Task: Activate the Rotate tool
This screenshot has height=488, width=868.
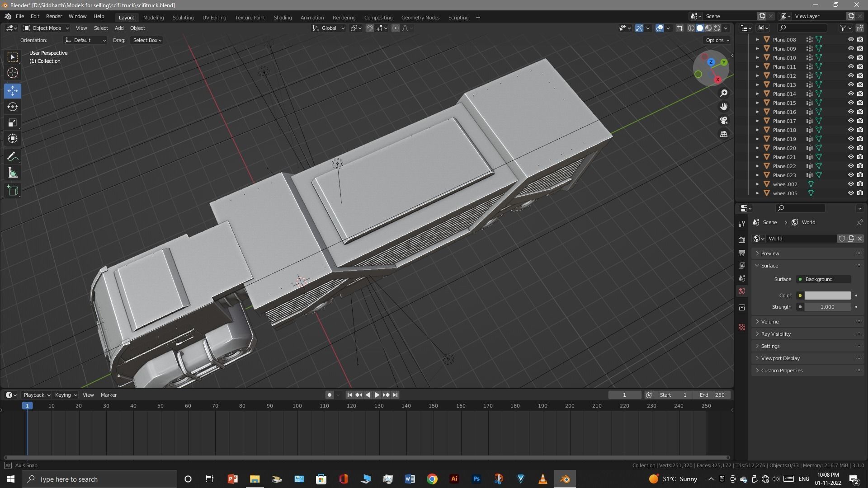Action: [x=13, y=107]
